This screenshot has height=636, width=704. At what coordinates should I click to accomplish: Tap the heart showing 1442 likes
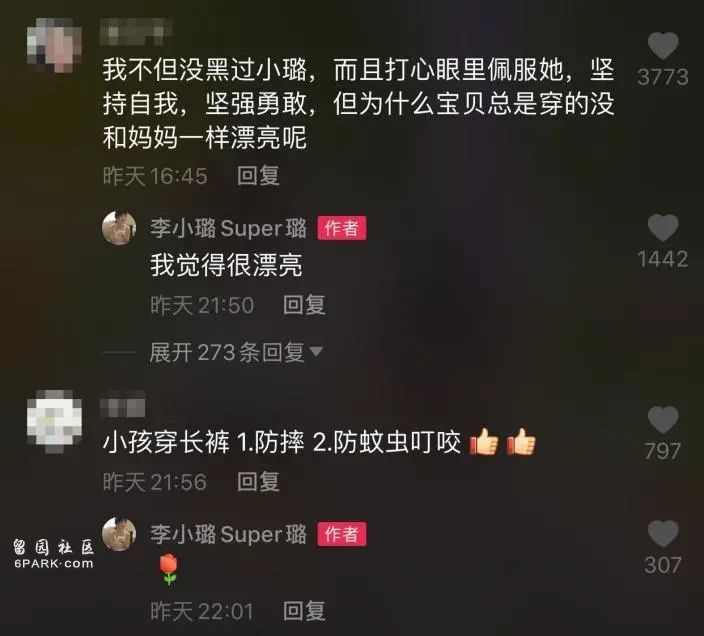pos(663,228)
